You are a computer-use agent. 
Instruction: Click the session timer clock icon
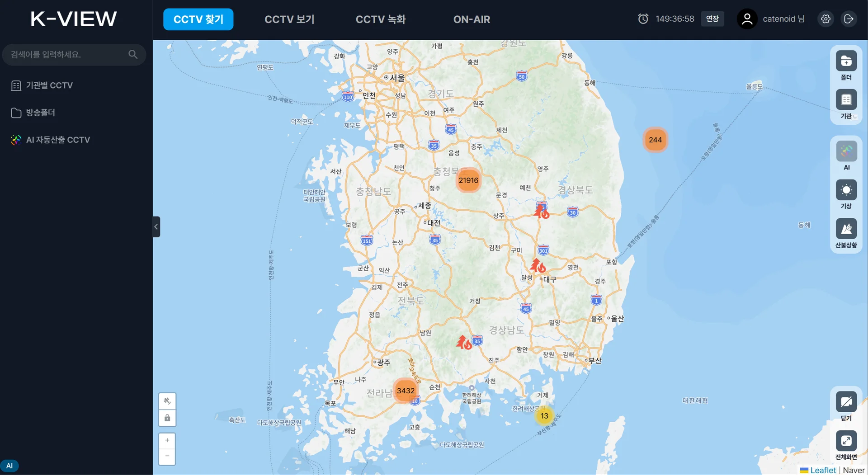point(643,19)
